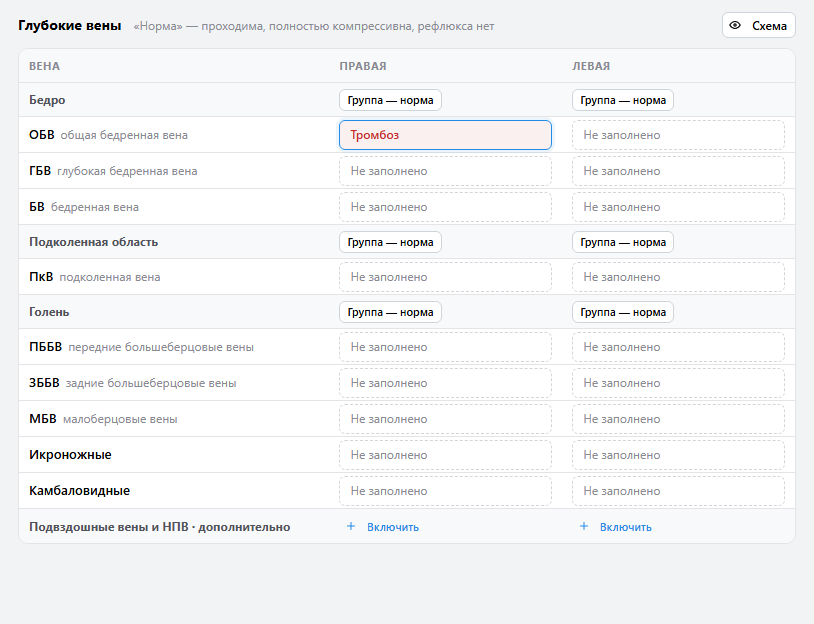Viewport: 814px width, 624px height.
Task: Open the right БВ status field
Action: tap(445, 207)
